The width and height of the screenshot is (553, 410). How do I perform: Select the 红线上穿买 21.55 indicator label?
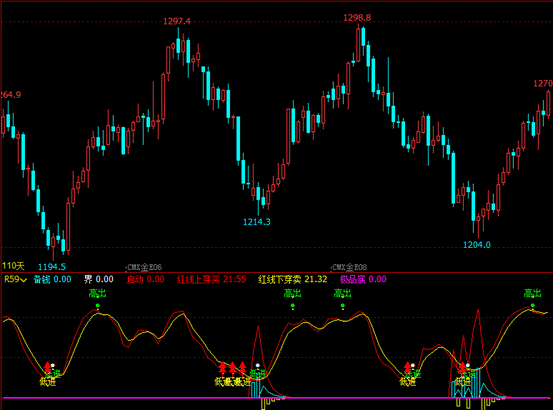coord(211,280)
